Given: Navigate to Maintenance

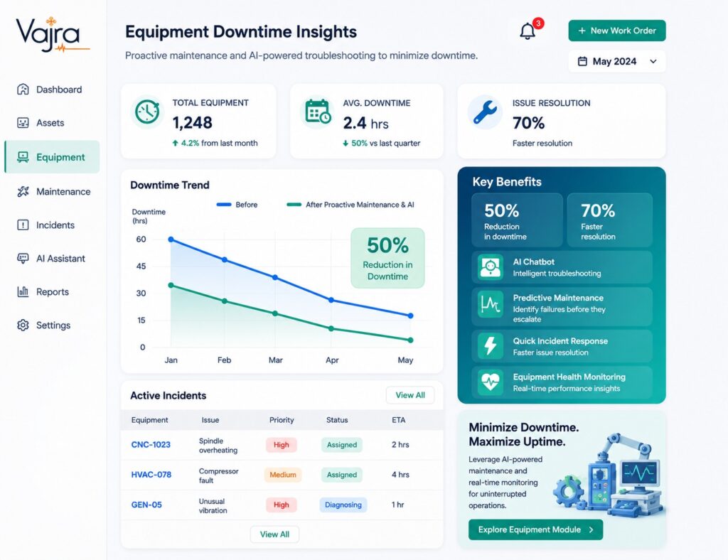Looking at the screenshot, I should pos(51,191).
